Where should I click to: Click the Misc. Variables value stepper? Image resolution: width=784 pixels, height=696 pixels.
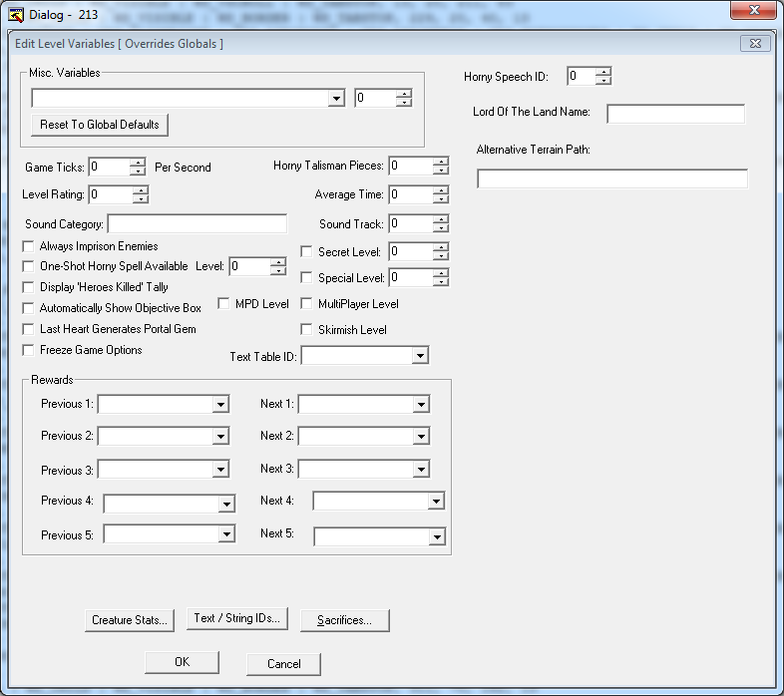[x=404, y=98]
